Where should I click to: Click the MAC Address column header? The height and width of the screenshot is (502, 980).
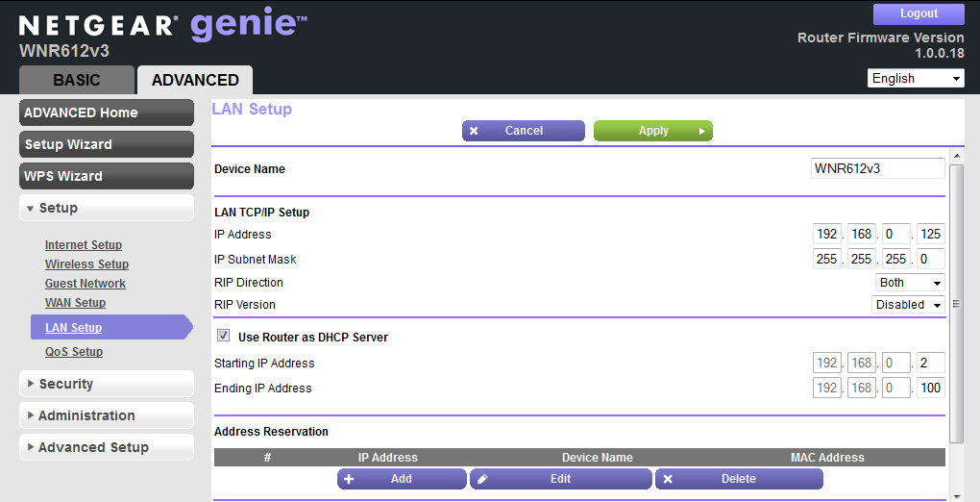pos(827,458)
